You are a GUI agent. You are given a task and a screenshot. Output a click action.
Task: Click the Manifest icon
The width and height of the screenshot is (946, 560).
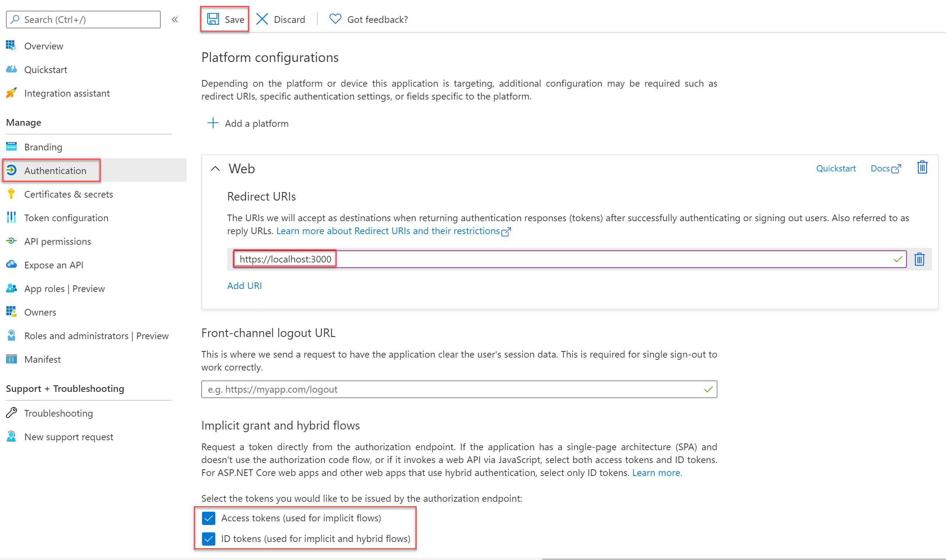(11, 359)
